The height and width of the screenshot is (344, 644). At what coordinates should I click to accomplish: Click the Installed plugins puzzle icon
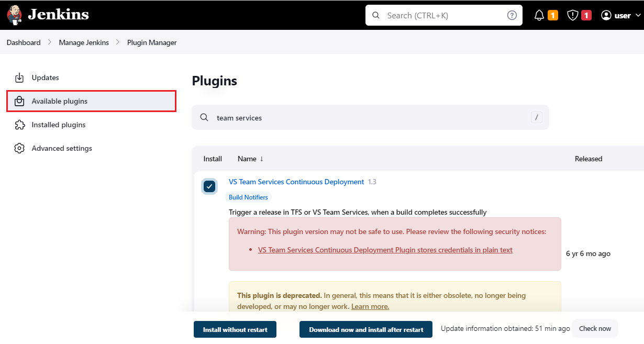(x=19, y=125)
